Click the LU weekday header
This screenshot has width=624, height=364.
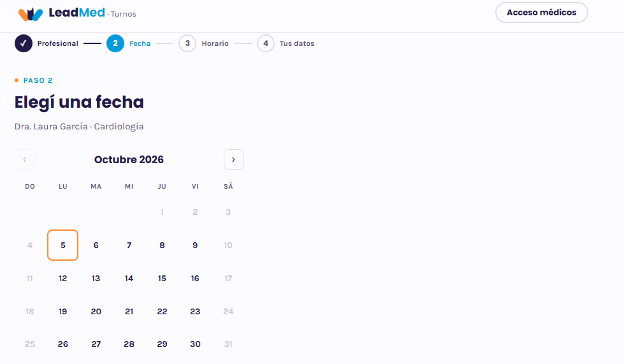coord(63,187)
